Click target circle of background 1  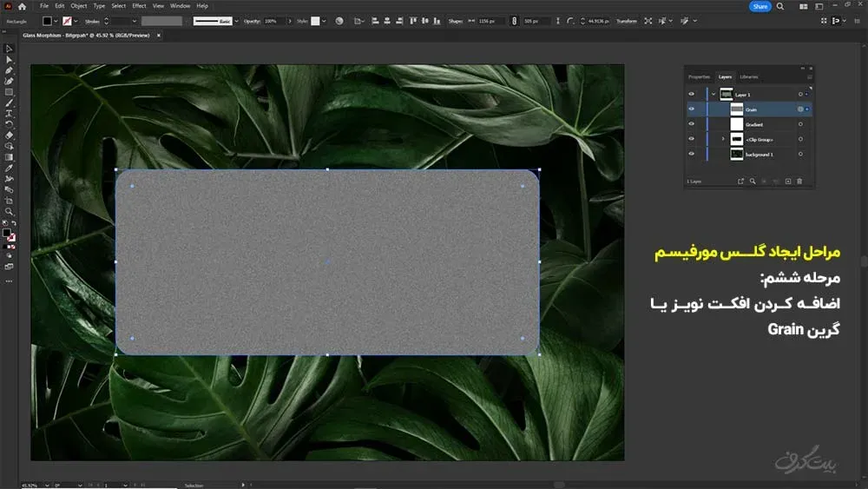tap(800, 155)
